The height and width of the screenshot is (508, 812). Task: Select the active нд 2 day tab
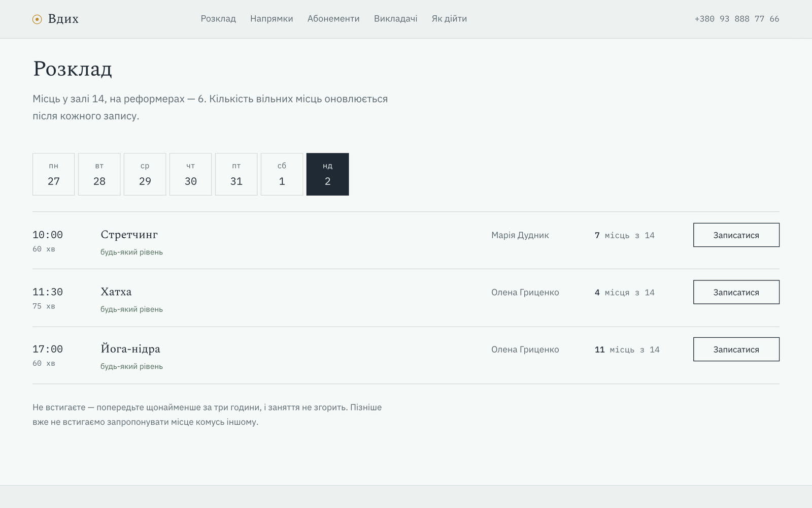(x=328, y=174)
